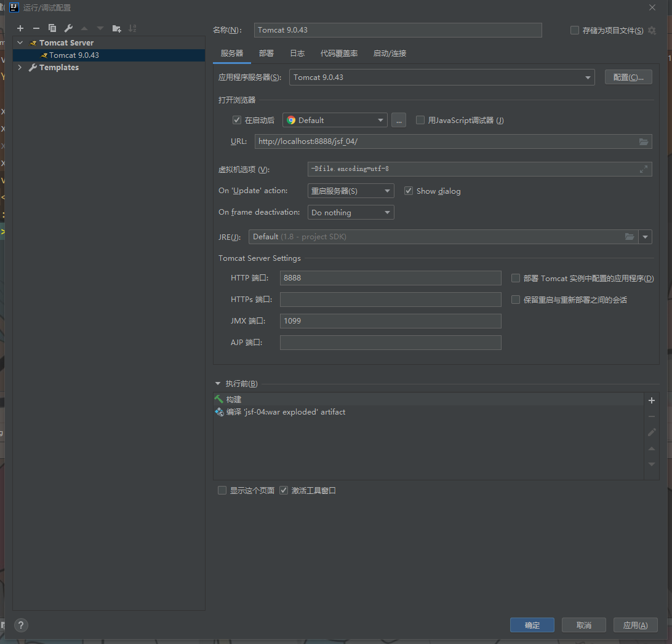Collapse the Tomcat Server tree node
The image size is (672, 644).
(x=20, y=43)
